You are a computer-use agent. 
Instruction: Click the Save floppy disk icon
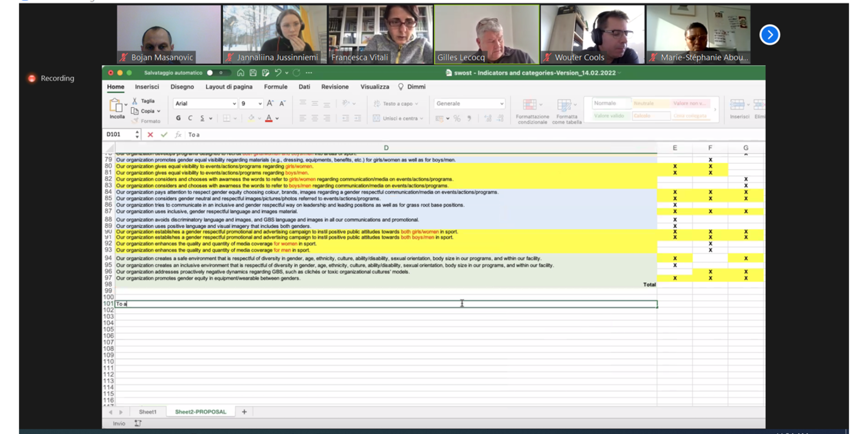point(253,73)
